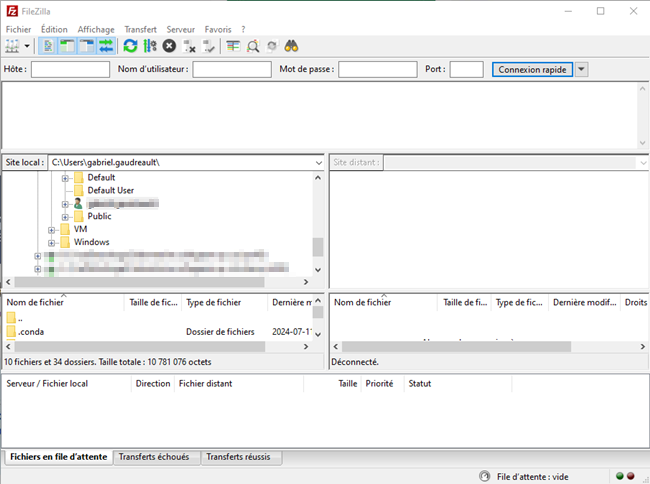Open the Édition menu

pyautogui.click(x=54, y=29)
